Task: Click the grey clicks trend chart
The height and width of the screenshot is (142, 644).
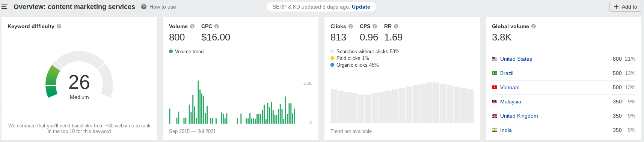Action: (x=402, y=103)
